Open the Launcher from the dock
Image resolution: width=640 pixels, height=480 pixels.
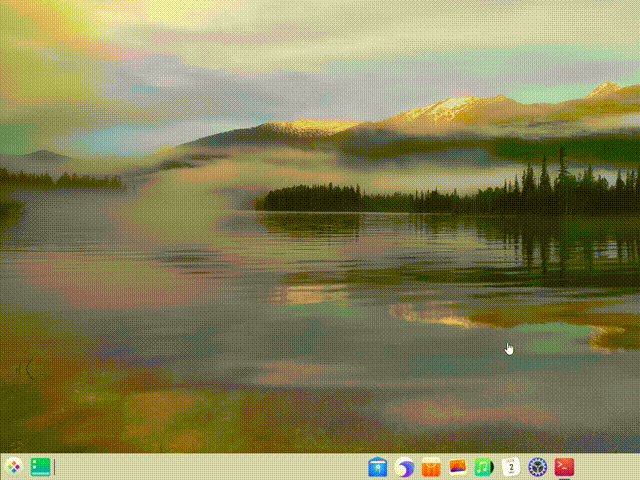click(x=13, y=466)
